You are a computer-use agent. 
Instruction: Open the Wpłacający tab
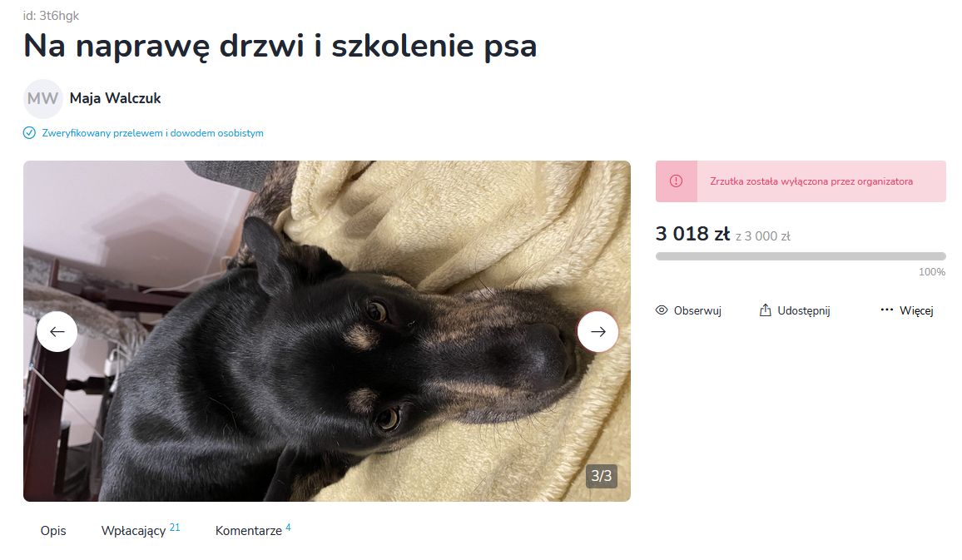tap(141, 530)
